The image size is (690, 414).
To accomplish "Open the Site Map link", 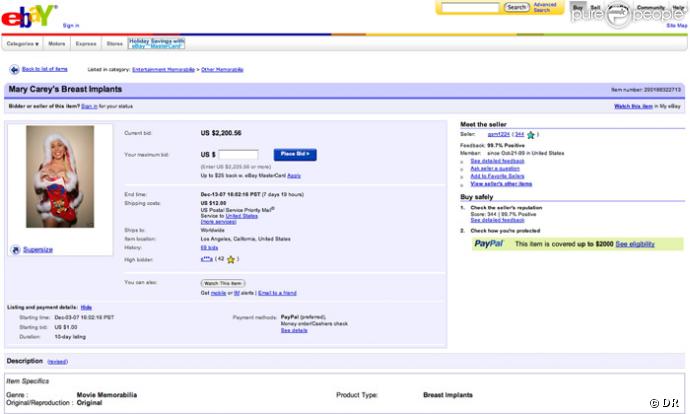I will [677, 26].
